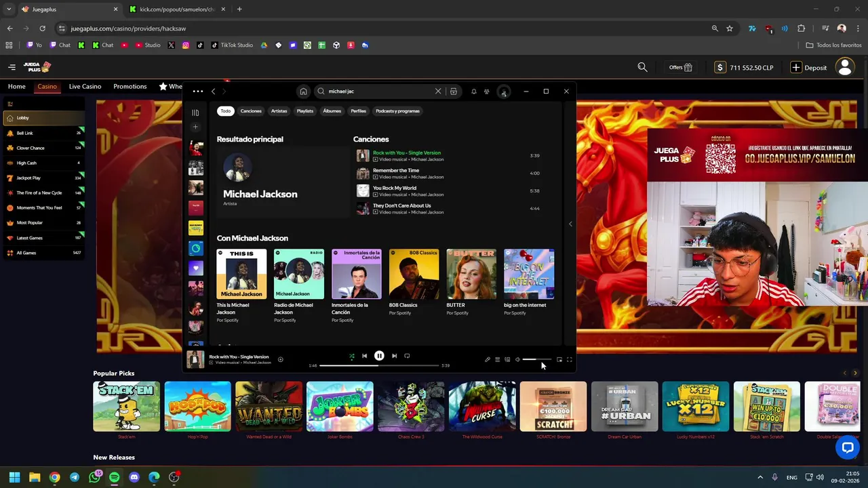Toggle Spotify Your Library sidebar icon

pyautogui.click(x=195, y=113)
